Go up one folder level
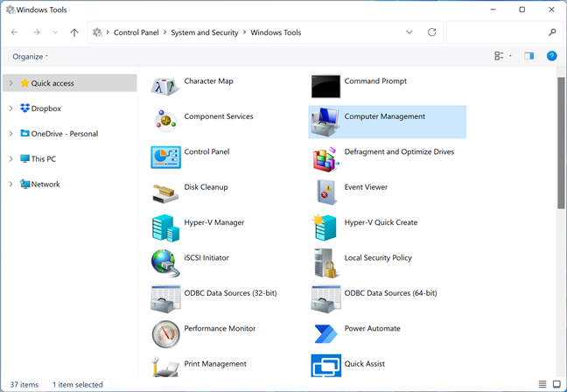This screenshot has height=392, width=567. tap(74, 32)
